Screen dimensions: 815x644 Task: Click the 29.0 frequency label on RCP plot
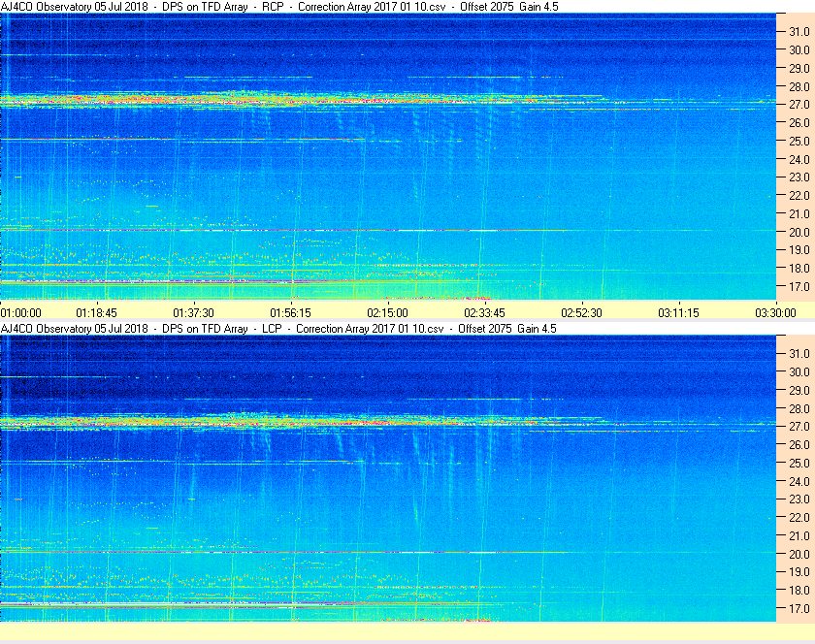(799, 68)
